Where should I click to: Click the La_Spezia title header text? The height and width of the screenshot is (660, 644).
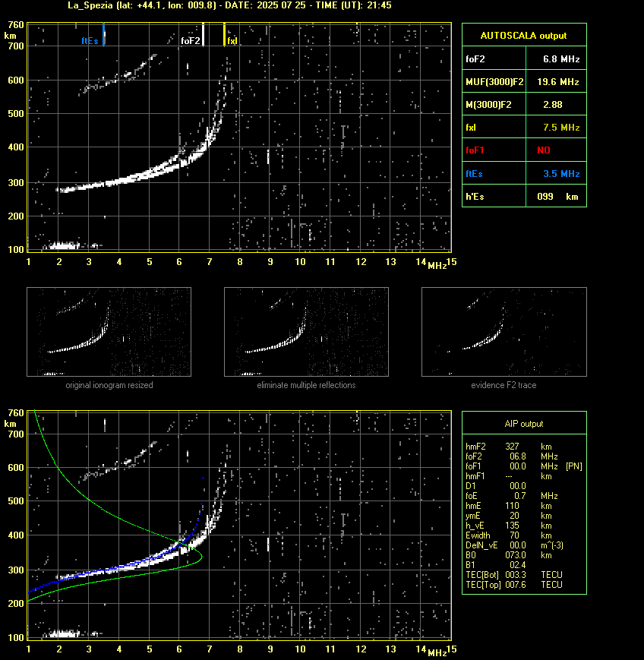[x=229, y=5]
